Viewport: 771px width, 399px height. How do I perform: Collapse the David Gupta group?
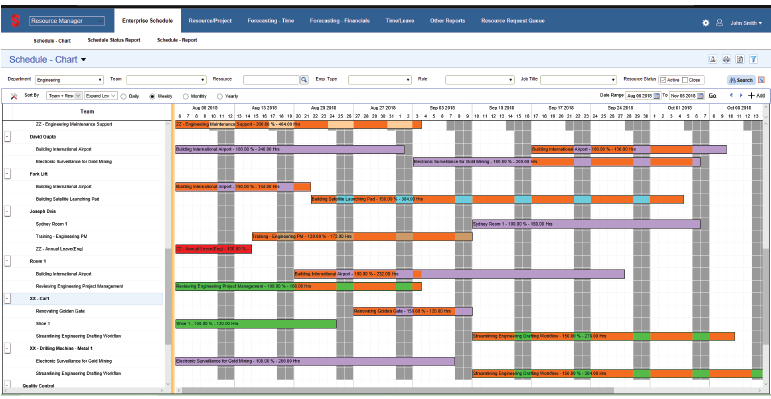tap(7, 137)
